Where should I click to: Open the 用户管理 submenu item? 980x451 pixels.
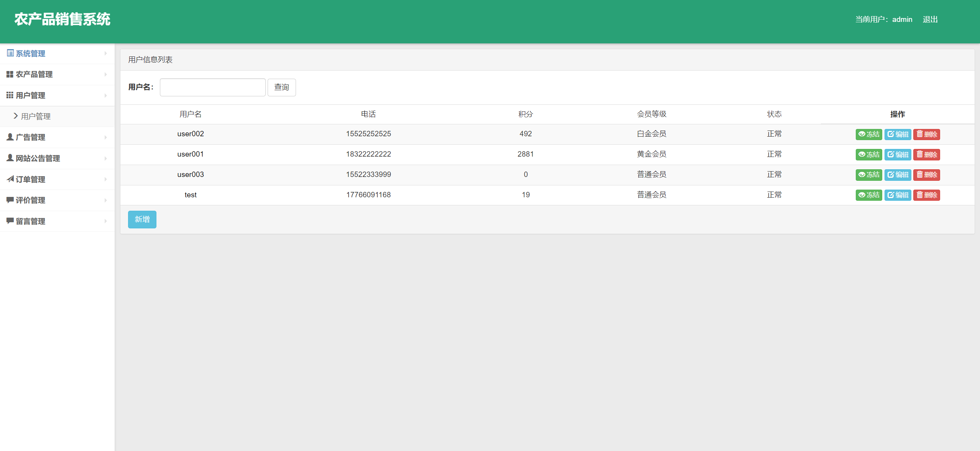pos(36,116)
